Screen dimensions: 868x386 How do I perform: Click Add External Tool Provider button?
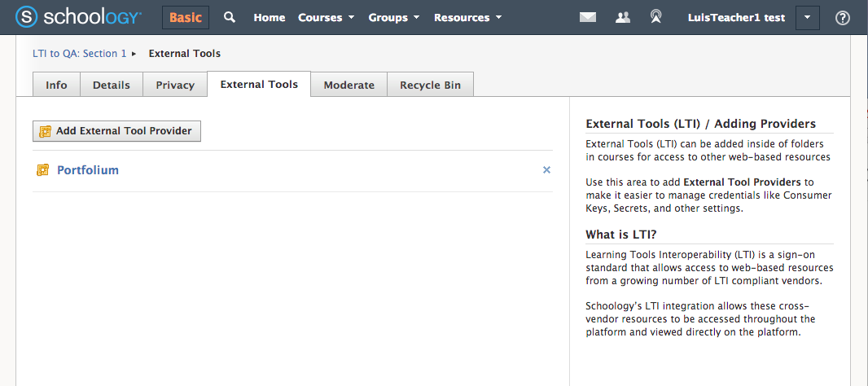pos(116,131)
